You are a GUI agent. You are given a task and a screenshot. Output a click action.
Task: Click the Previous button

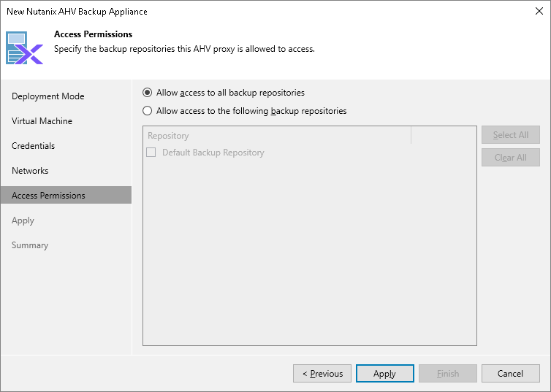point(322,374)
